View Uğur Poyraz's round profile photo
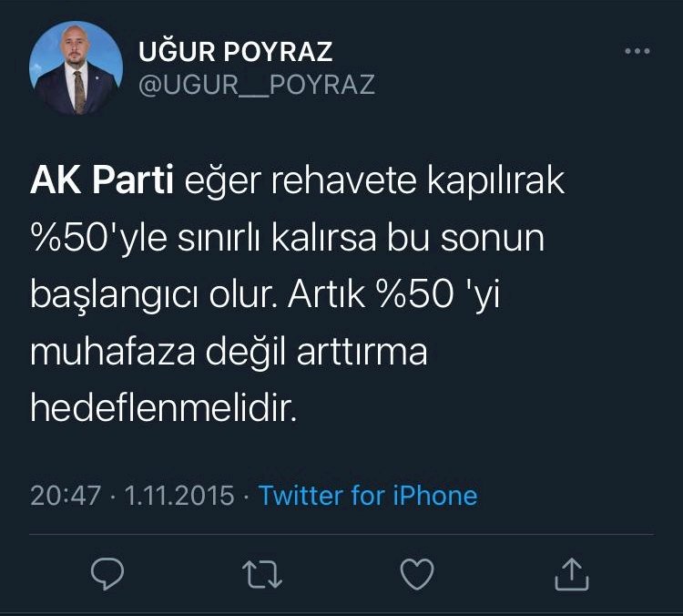Viewport: 683px width, 616px height. click(x=76, y=68)
